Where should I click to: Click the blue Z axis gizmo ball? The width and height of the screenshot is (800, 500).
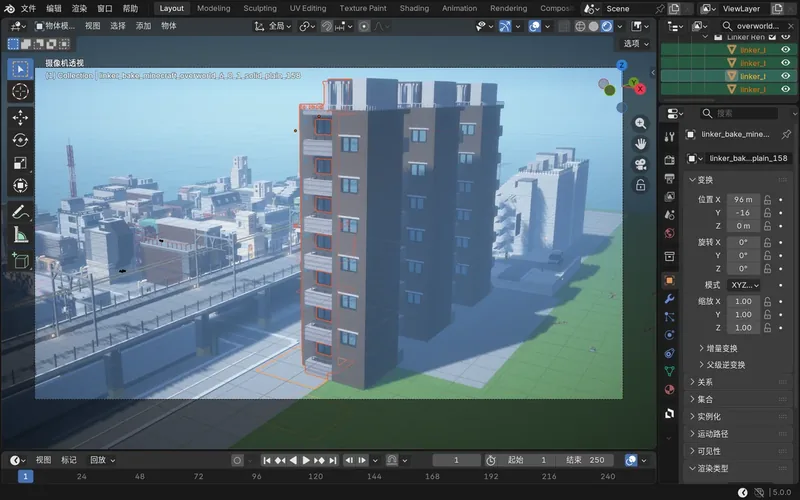coord(621,65)
